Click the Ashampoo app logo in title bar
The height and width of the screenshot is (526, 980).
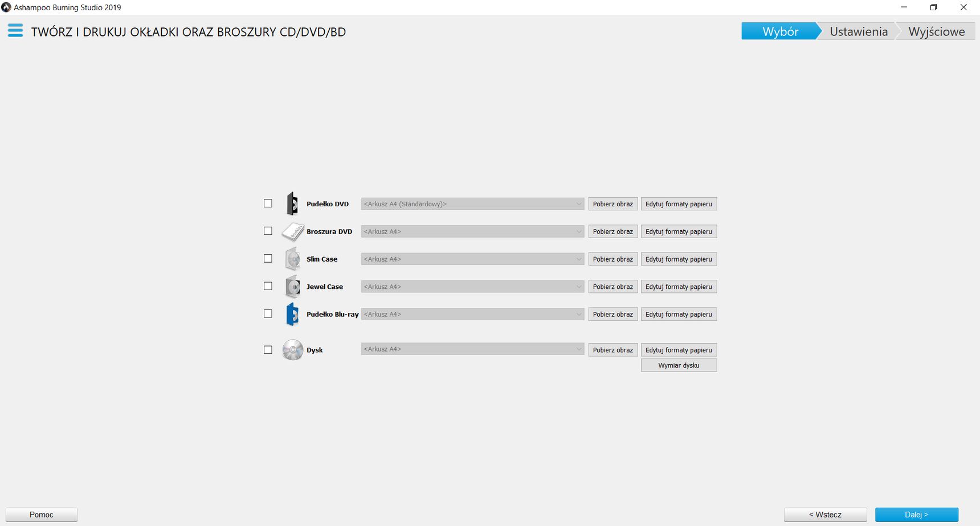[6, 7]
